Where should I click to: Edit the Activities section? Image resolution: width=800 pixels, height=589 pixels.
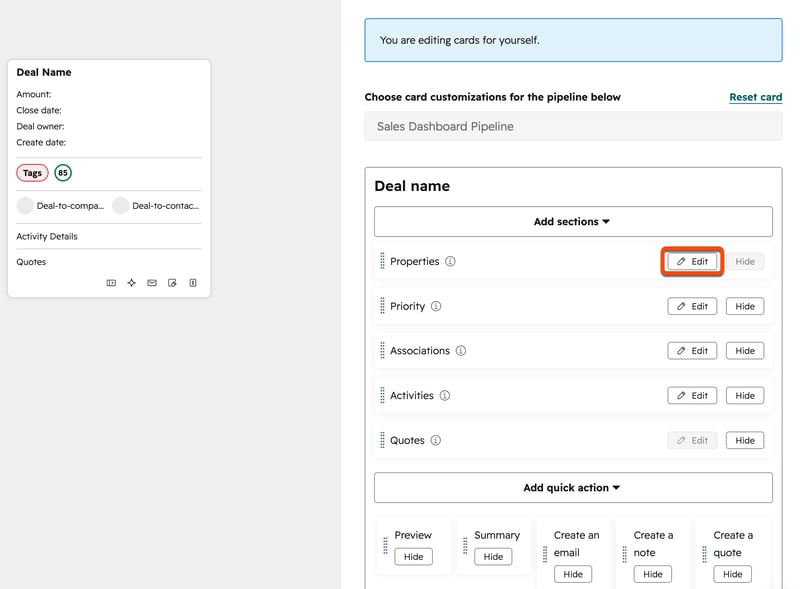(692, 396)
